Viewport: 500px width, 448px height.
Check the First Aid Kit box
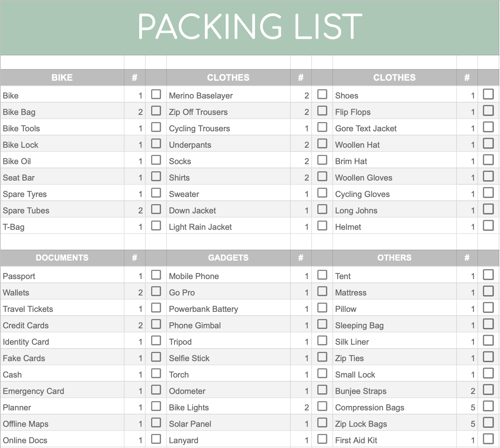pyautogui.click(x=488, y=439)
